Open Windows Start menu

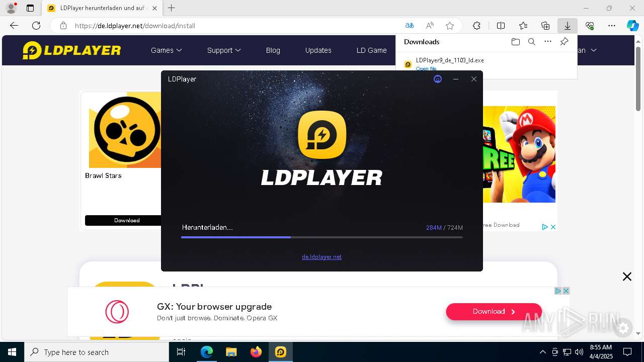[x=12, y=352]
